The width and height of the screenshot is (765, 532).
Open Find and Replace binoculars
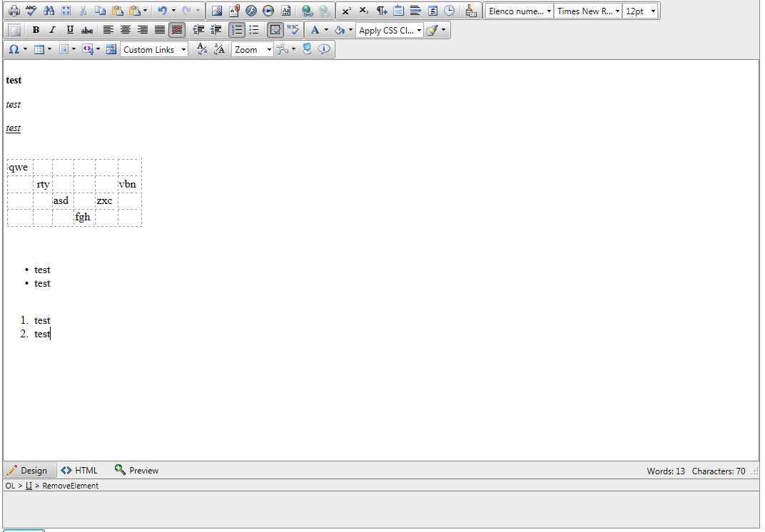(x=49, y=10)
